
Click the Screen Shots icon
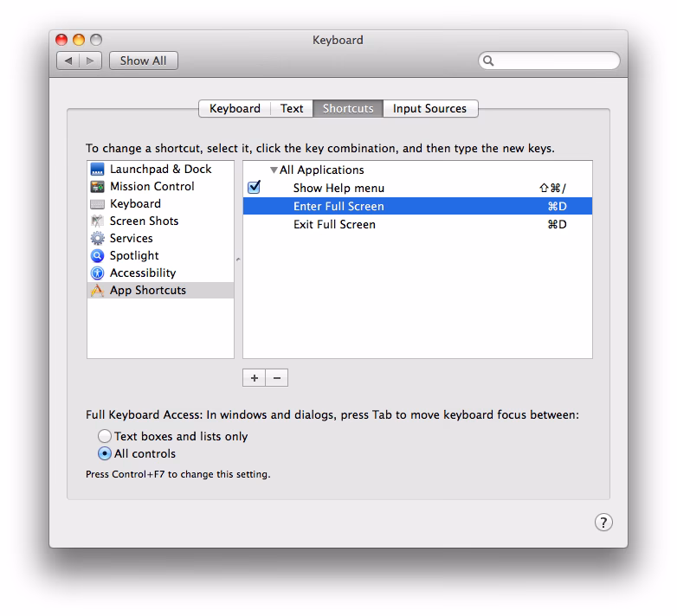[97, 221]
